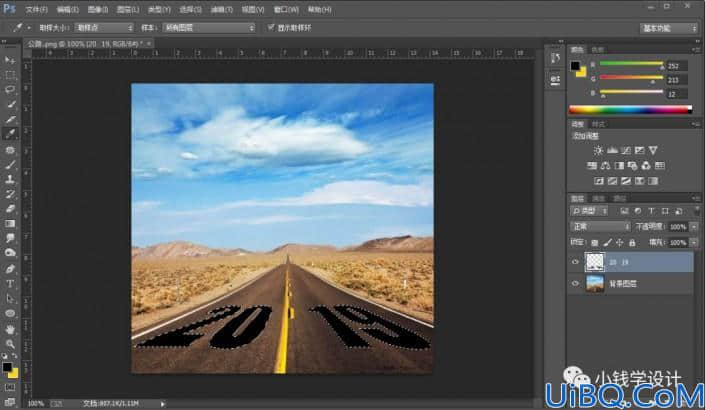Click the color spectrum ramp
The height and width of the screenshot is (410, 705).
pos(630,109)
